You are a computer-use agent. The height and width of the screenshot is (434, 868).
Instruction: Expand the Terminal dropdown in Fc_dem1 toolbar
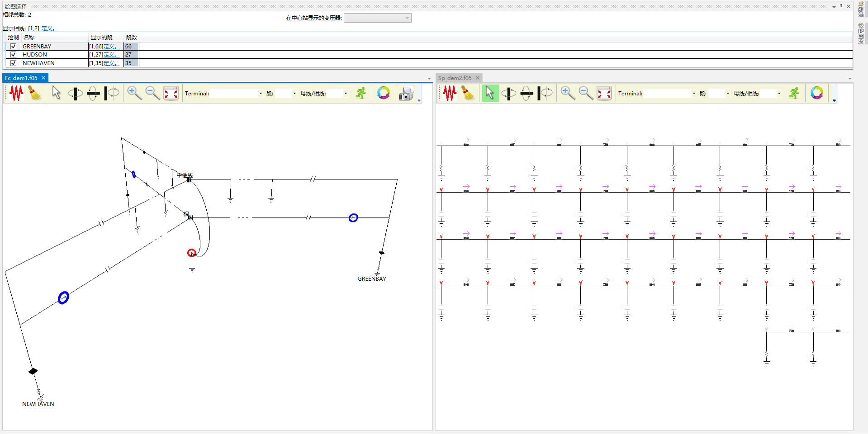click(261, 94)
